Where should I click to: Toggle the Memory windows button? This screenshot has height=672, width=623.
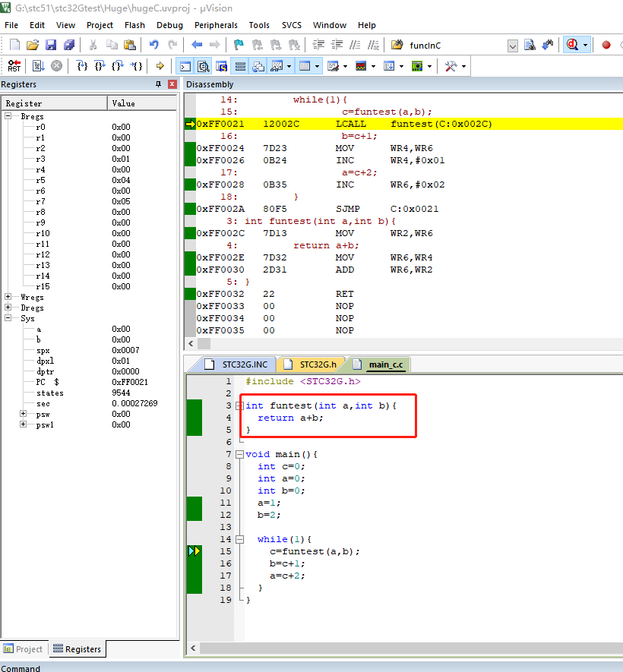305,66
